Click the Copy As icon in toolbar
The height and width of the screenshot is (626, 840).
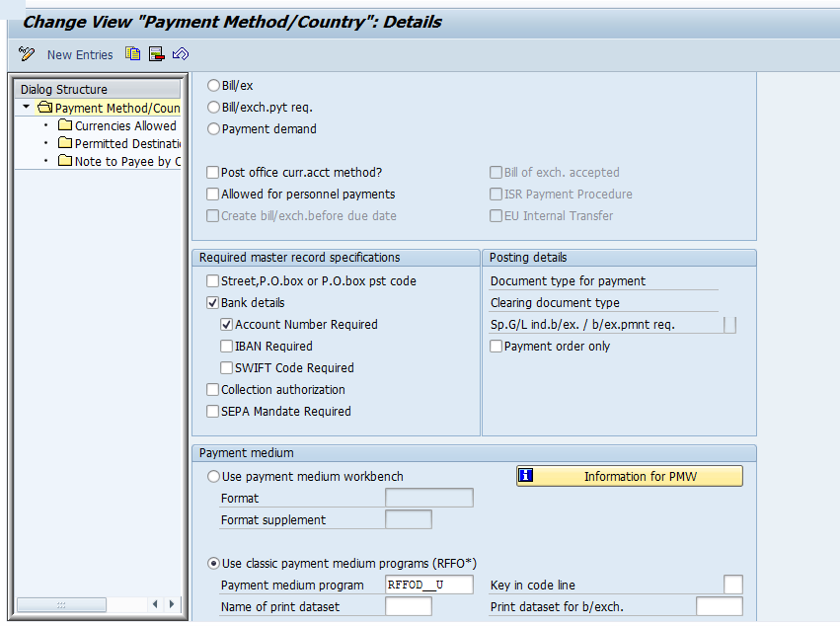click(133, 53)
